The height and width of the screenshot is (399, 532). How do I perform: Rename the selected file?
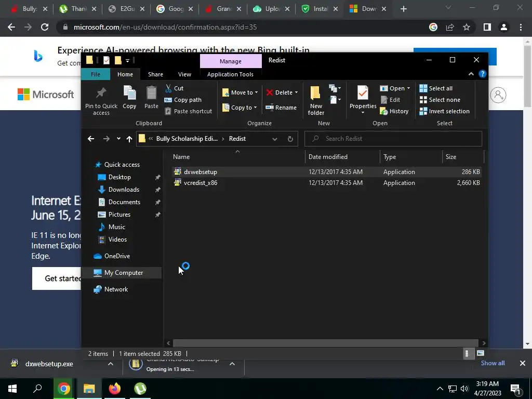click(x=281, y=108)
